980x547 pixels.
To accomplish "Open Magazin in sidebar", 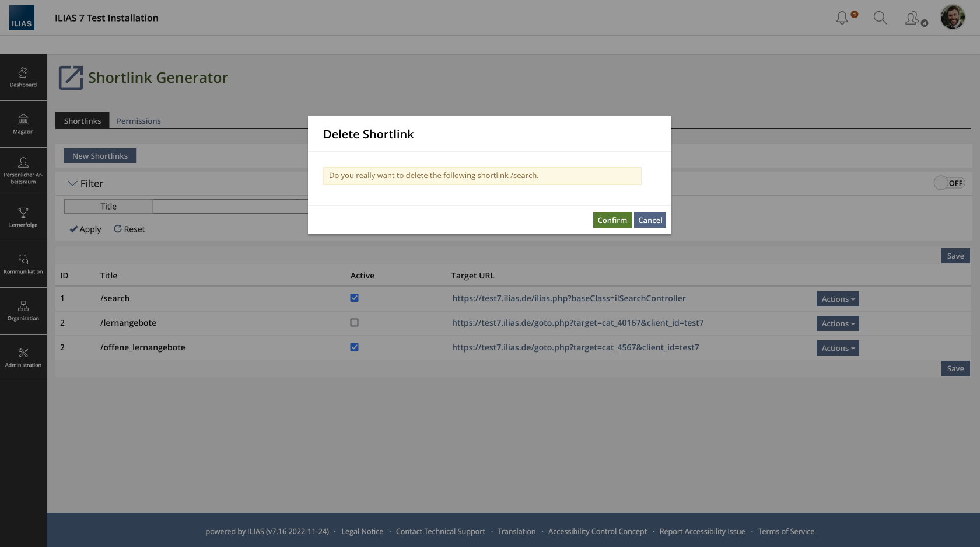I will [23, 124].
